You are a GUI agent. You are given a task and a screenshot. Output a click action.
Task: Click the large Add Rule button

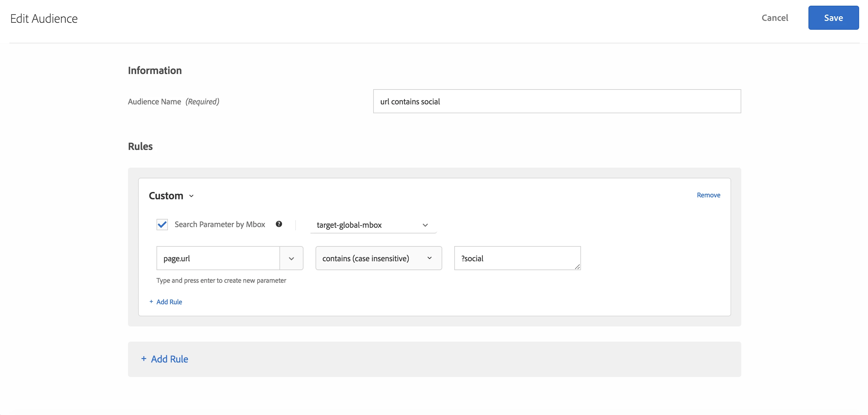[169, 359]
